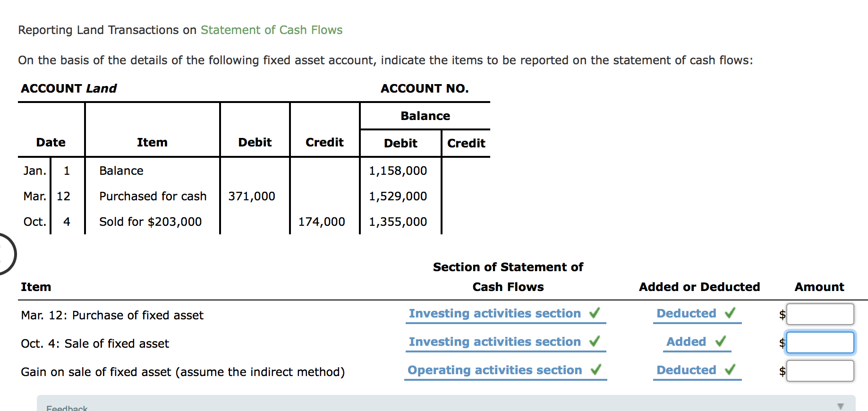Open section dropdown for Oct. 4 sale row

(x=494, y=342)
